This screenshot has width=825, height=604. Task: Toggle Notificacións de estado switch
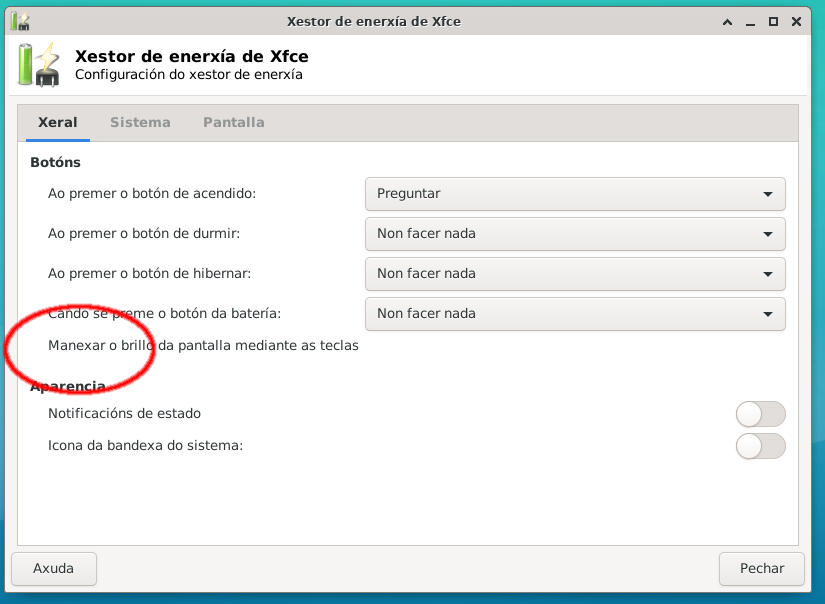760,414
